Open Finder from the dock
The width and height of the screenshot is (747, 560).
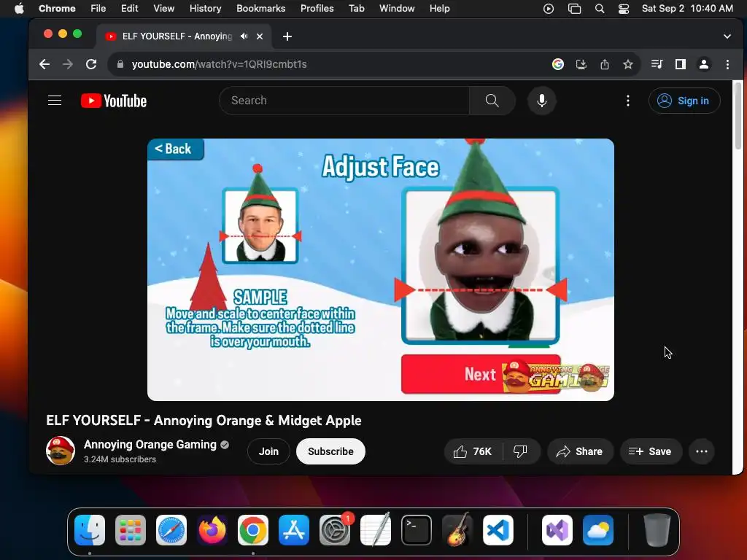90,530
